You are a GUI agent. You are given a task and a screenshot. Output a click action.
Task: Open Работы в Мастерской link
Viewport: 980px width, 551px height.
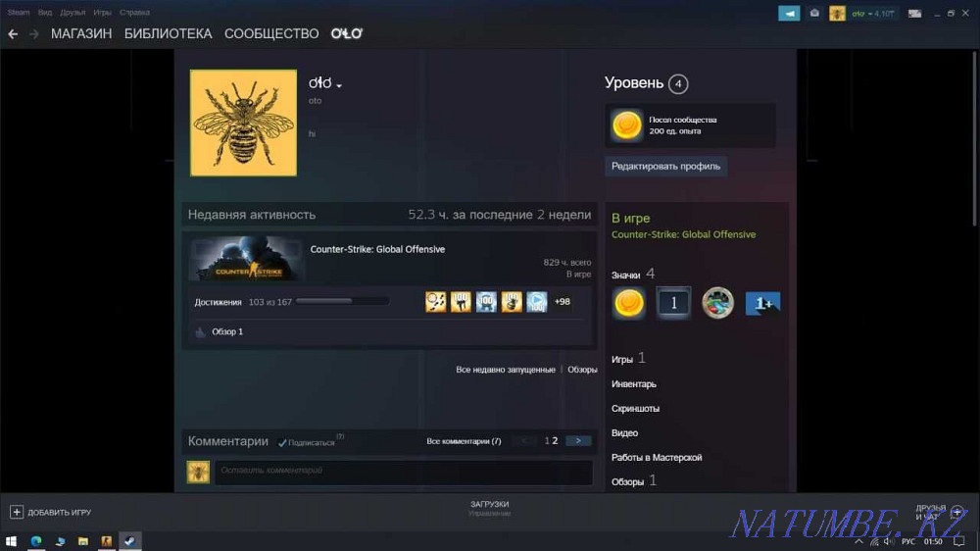tap(657, 457)
